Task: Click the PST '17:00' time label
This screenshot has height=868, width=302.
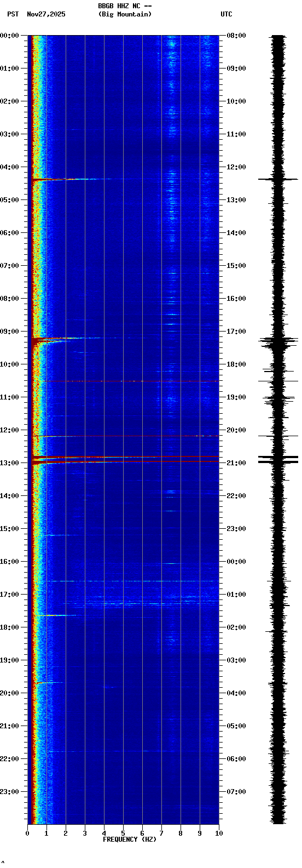Action: pos(9,595)
